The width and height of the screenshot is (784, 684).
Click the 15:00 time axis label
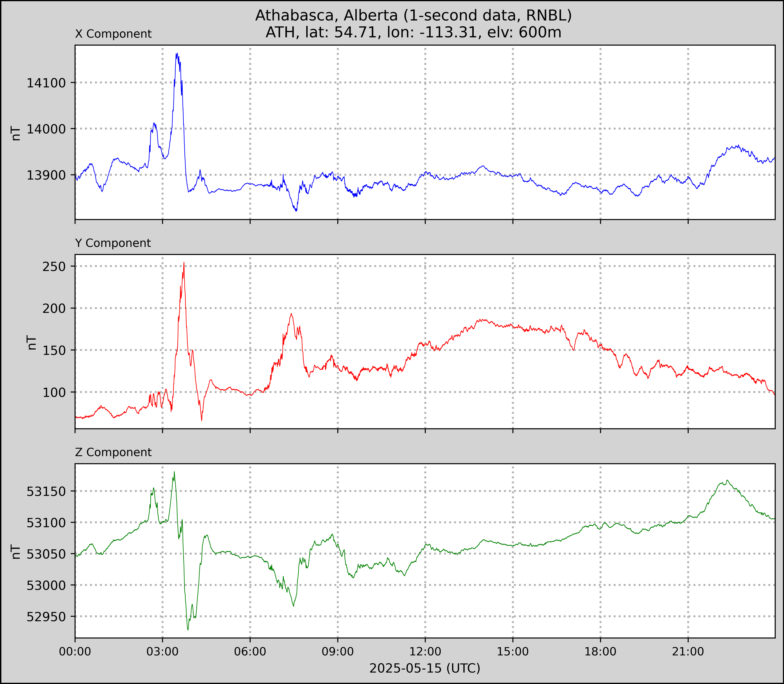click(x=513, y=652)
